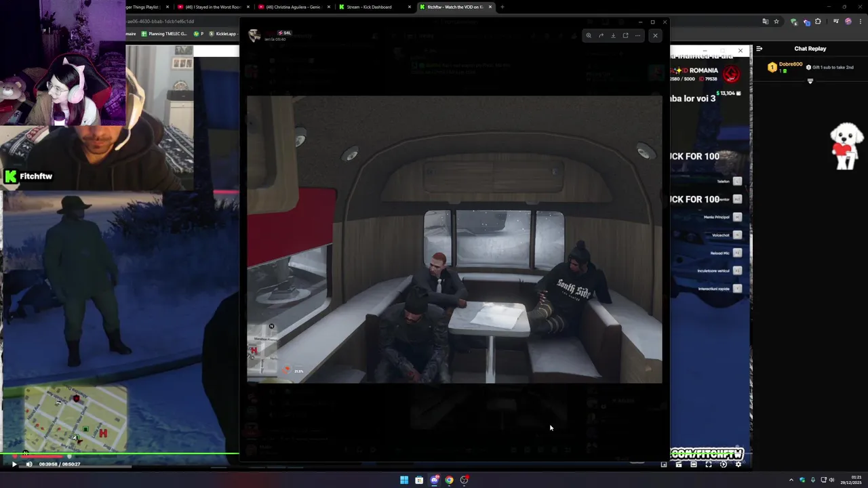Show hidden system tray icons
Screen dimensions: 868x488
[x=791, y=480]
